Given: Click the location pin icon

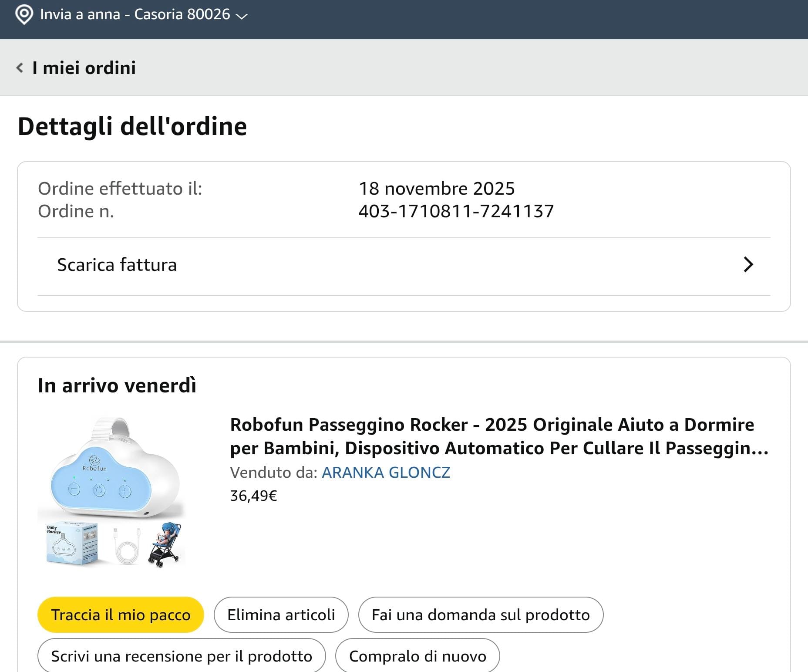Looking at the screenshot, I should (x=24, y=15).
